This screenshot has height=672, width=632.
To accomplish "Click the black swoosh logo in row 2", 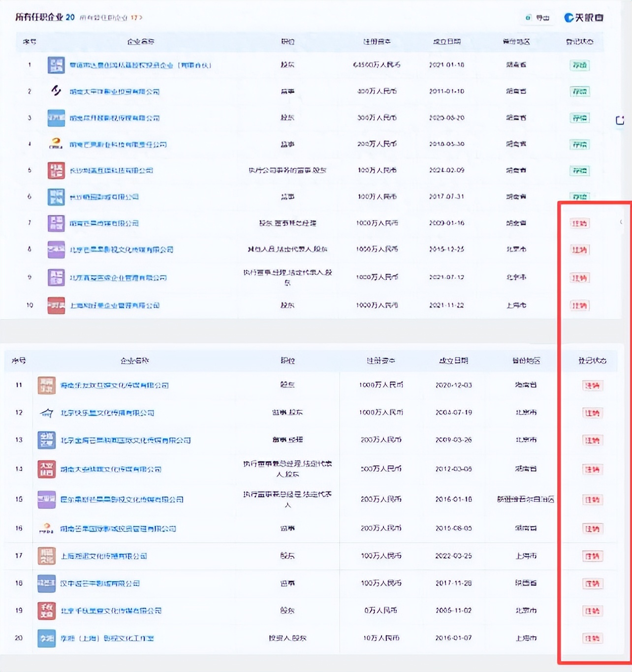I will tap(56, 91).
